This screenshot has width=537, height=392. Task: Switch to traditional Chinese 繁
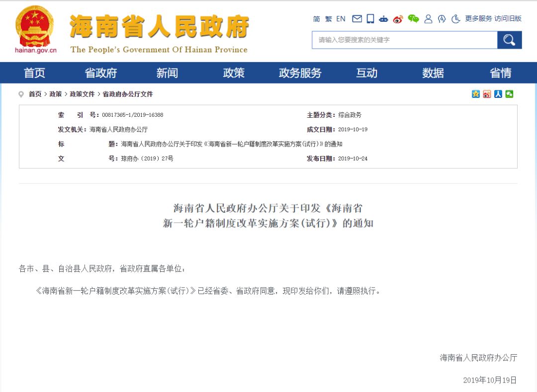[x=329, y=19]
